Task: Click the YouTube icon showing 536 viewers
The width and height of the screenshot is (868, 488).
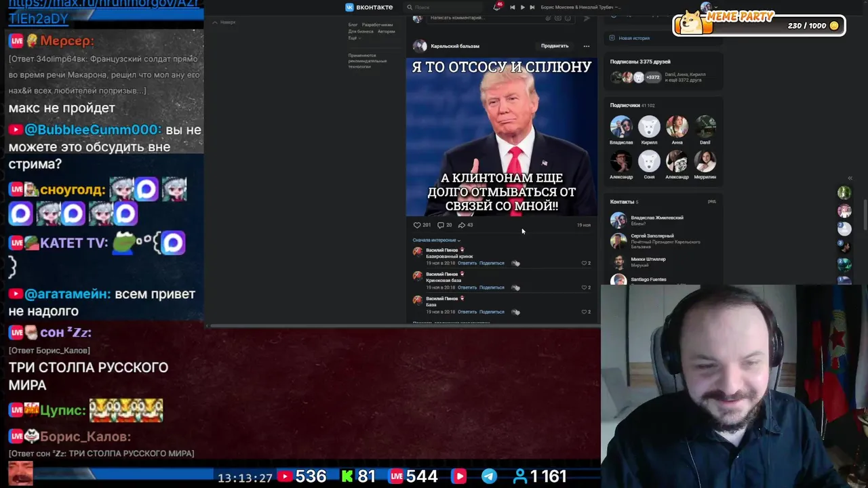Action: 285,476
